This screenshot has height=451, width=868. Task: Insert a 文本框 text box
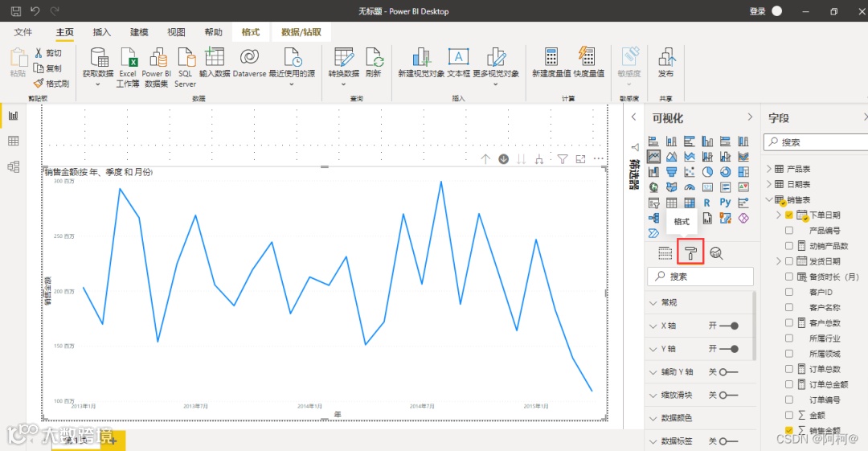458,62
